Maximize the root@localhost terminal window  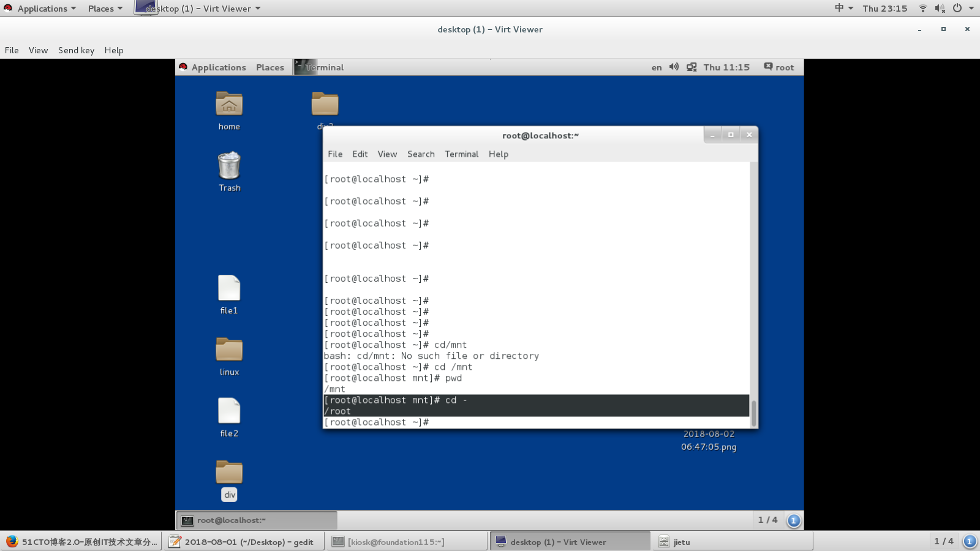click(x=731, y=135)
